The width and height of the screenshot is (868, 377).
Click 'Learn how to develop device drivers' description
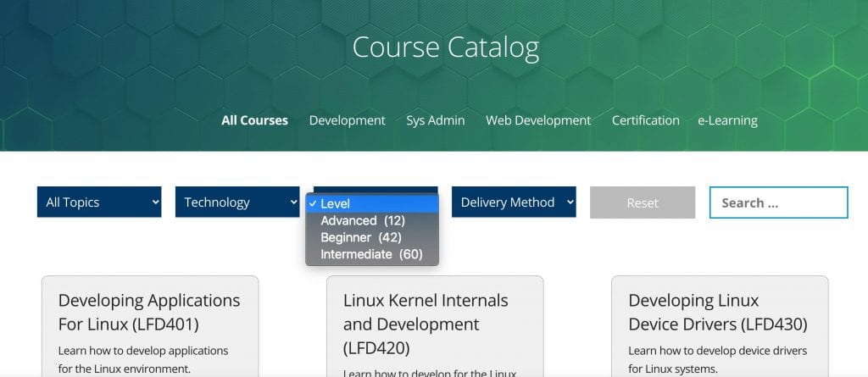718,359
